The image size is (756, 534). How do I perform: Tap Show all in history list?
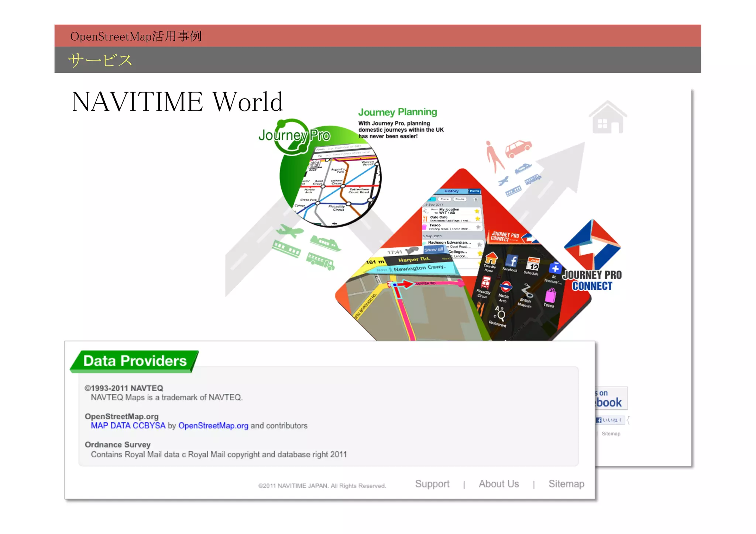pos(433,249)
